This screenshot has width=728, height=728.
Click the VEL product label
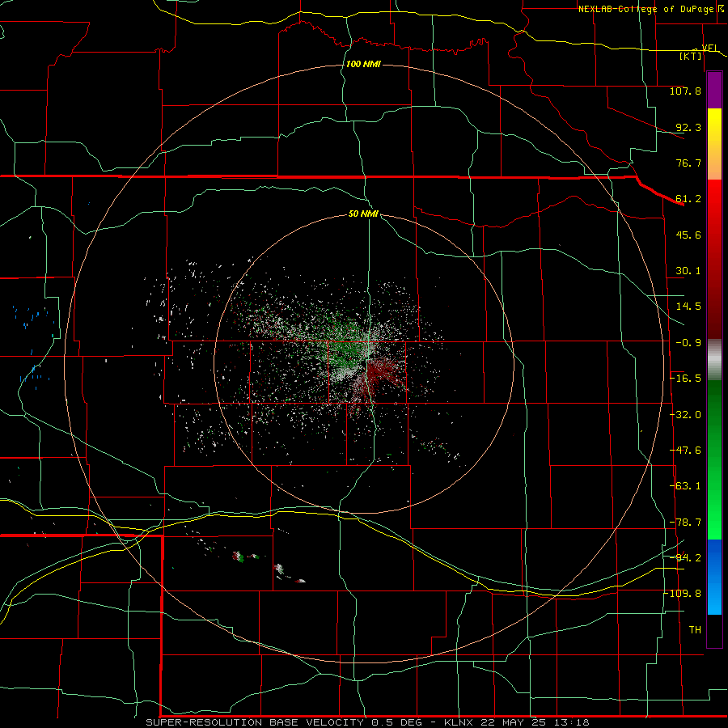[x=710, y=48]
